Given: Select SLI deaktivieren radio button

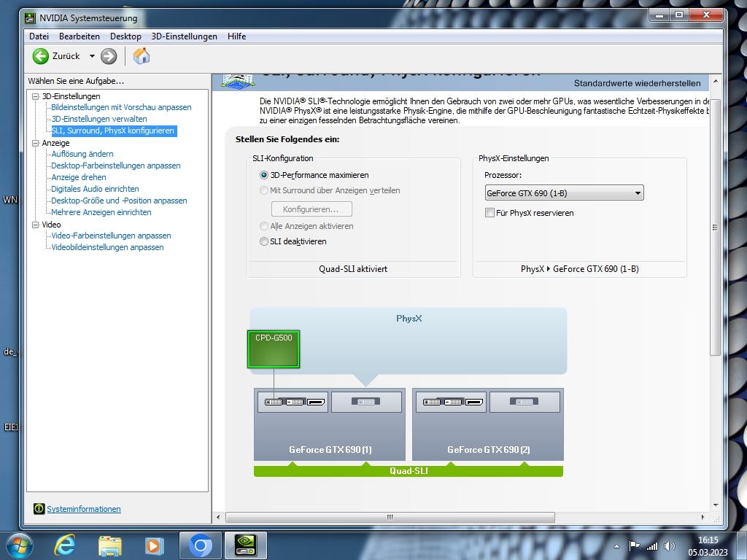Looking at the screenshot, I should [263, 241].
